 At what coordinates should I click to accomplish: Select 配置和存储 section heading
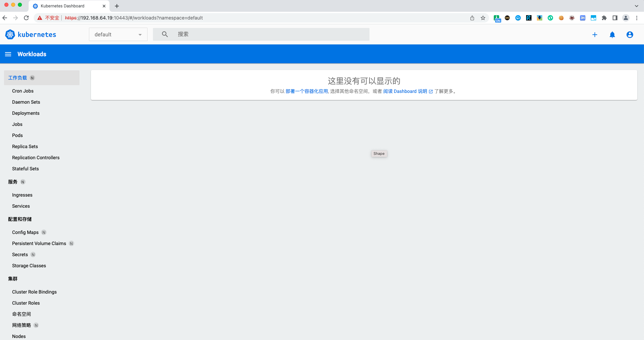click(20, 219)
